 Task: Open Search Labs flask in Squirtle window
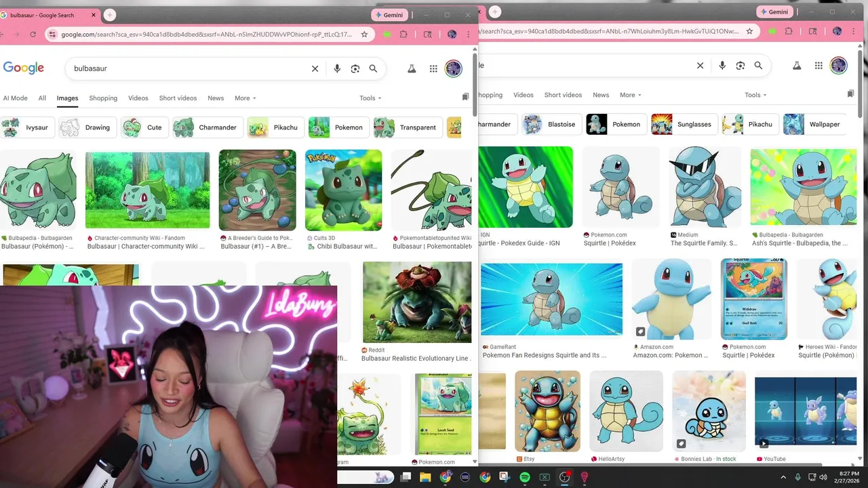tap(797, 66)
